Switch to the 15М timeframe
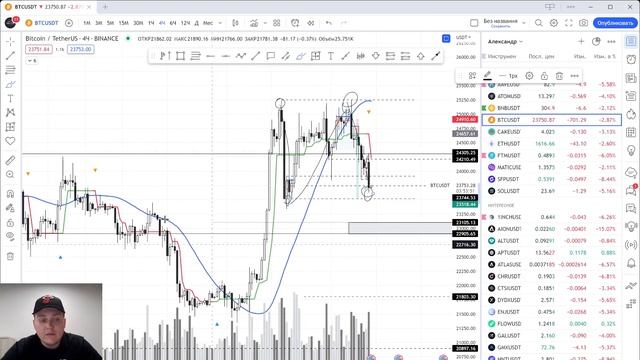Viewport: 640px width, 360px height. [x=123, y=23]
